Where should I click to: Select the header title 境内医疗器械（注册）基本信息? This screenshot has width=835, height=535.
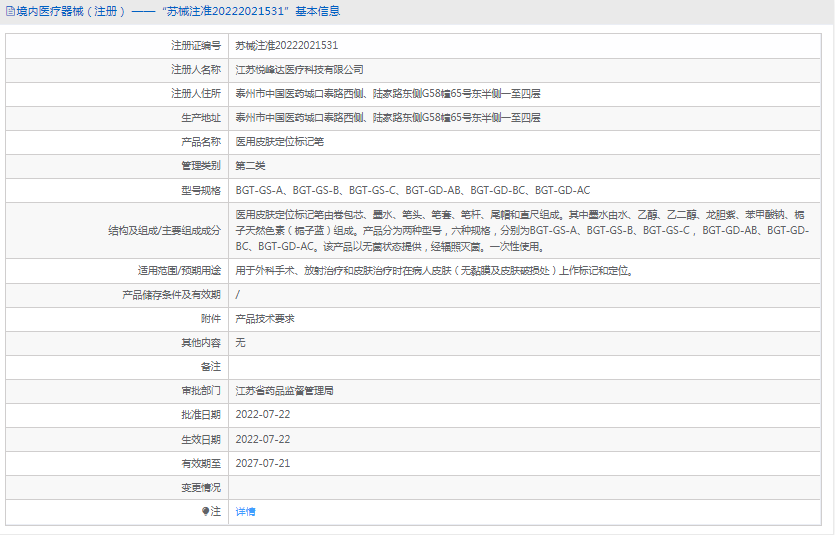178,11
